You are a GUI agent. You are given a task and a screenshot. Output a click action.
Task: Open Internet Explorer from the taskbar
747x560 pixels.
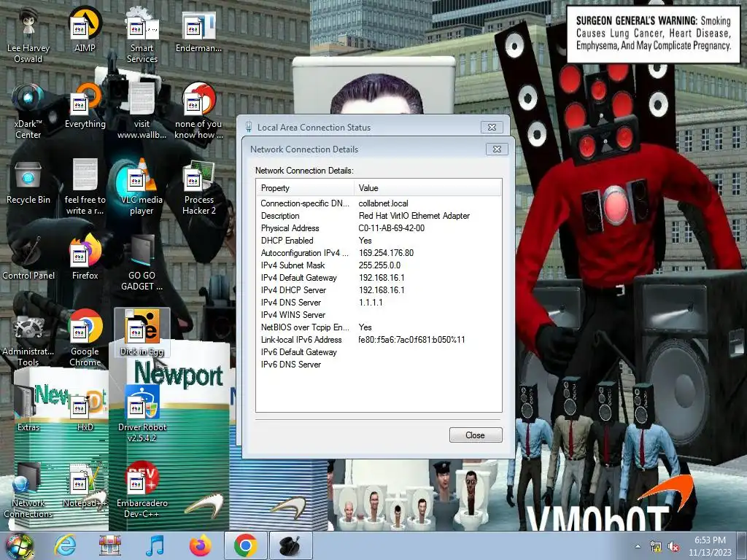click(x=65, y=545)
